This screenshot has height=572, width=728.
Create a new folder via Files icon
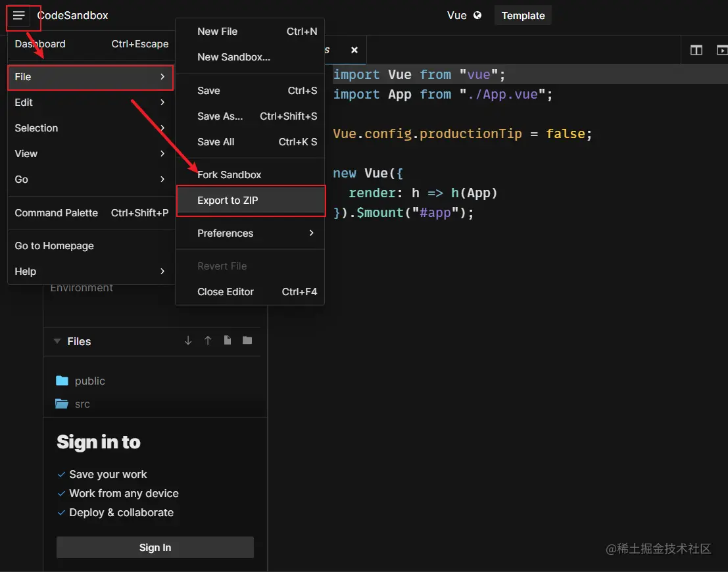(247, 341)
